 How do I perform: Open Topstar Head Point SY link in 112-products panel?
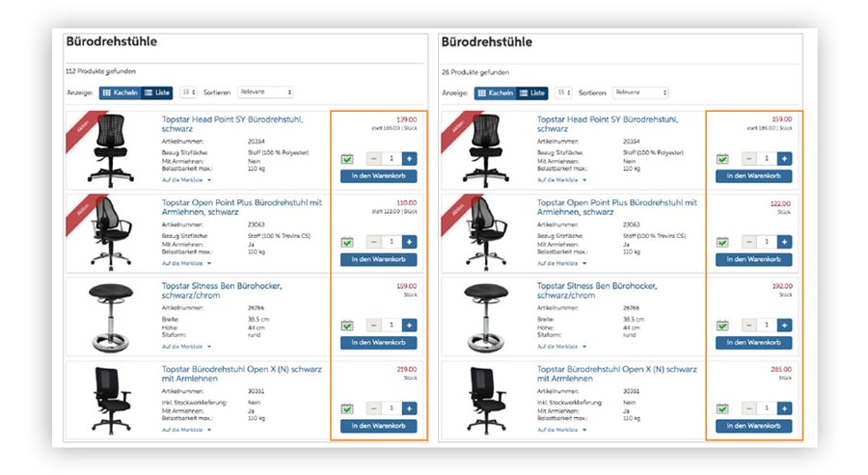pyautogui.click(x=232, y=124)
